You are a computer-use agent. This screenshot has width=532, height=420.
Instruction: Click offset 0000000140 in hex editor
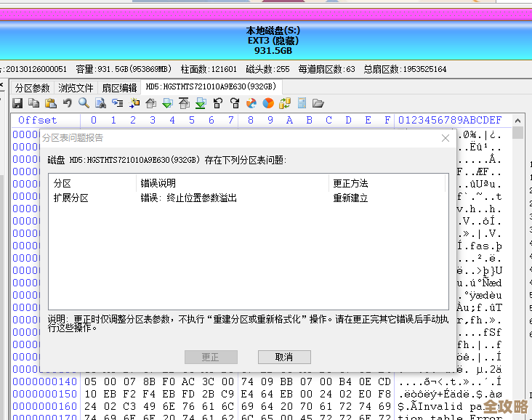tap(45, 381)
